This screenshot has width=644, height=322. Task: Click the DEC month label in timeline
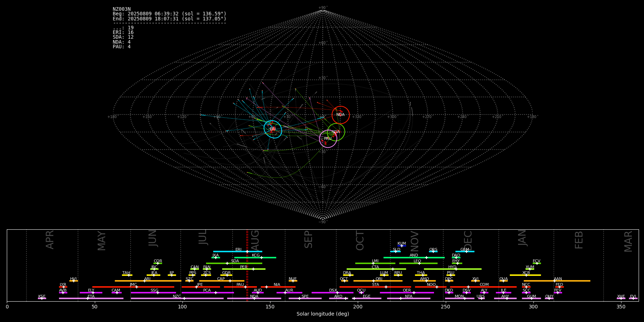tap(468, 240)
